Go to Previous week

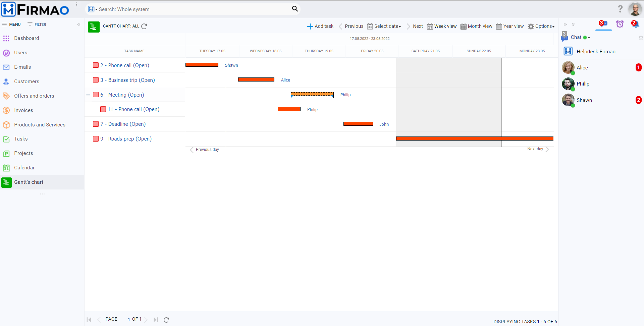coord(351,26)
